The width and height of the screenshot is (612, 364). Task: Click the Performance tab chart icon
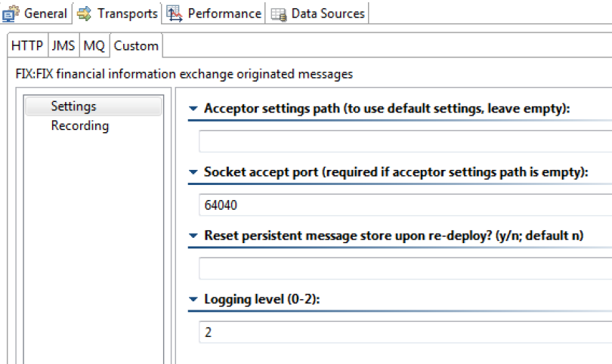click(175, 14)
